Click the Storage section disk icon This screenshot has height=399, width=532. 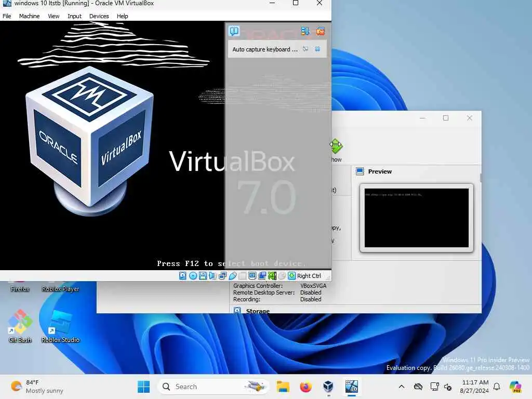[x=237, y=311]
